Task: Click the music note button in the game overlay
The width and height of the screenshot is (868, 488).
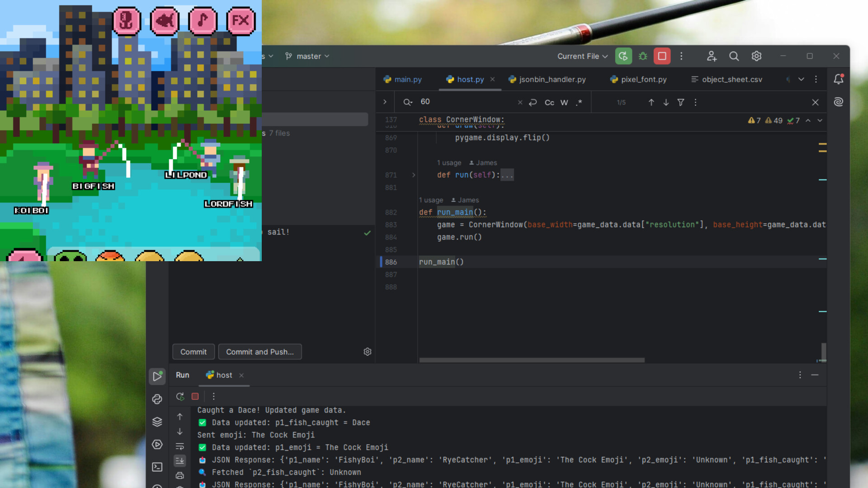Action: [203, 21]
